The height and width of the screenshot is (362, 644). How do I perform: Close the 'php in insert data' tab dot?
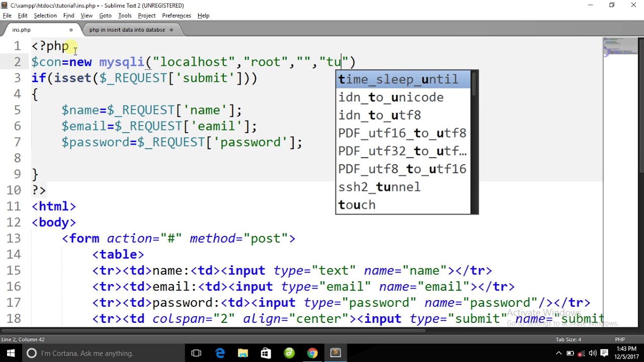[171, 30]
